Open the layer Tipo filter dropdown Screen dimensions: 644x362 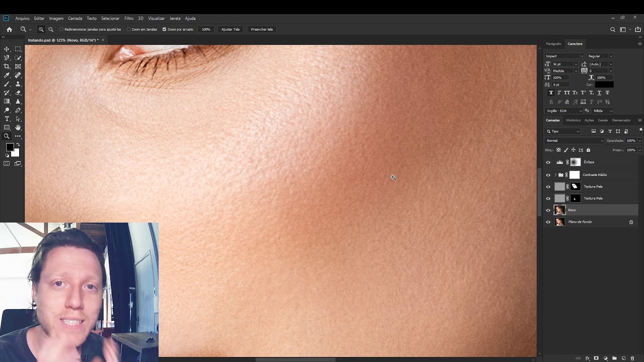tap(563, 131)
